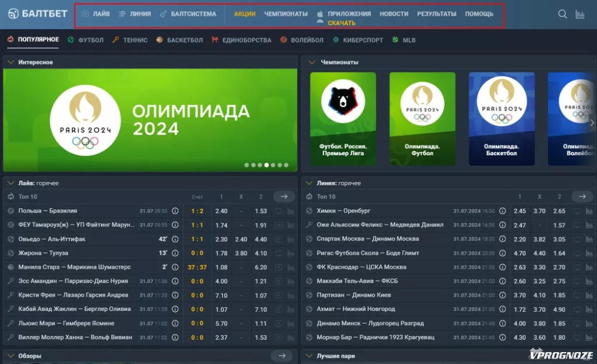Open stats icon for Манила Старз match row

click(x=291, y=267)
